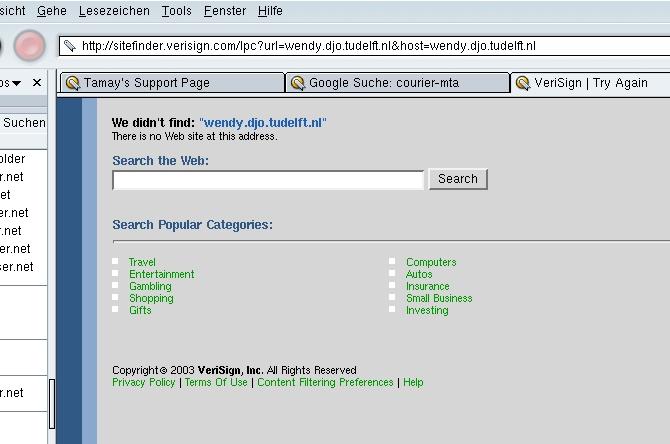The image size is (670, 444).
Task: Open the Lesezeichen menu
Action: click(114, 11)
